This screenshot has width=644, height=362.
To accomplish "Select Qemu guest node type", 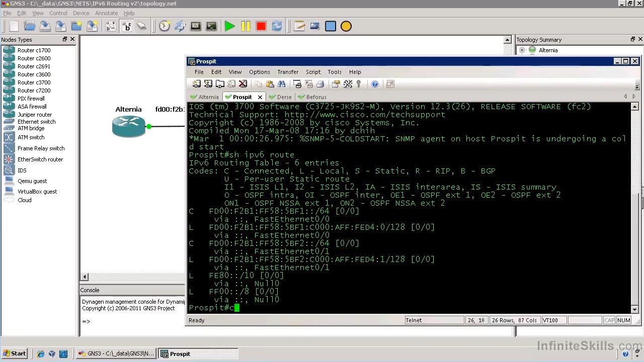I will point(32,181).
